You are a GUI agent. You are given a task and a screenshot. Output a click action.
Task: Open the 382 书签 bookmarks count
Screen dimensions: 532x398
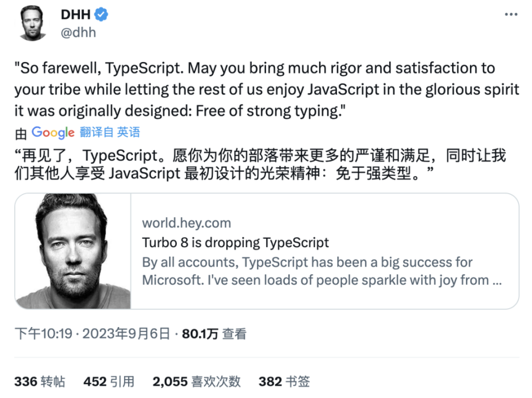284,381
